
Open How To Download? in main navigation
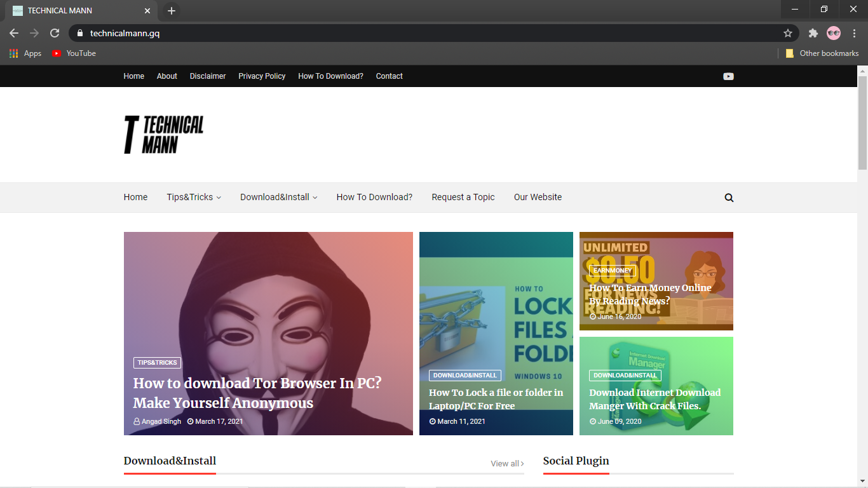[374, 198]
